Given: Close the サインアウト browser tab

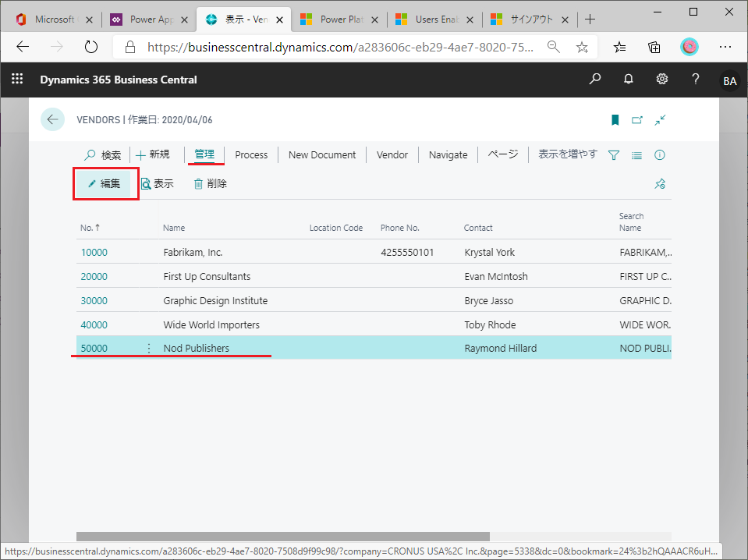Looking at the screenshot, I should point(565,19).
